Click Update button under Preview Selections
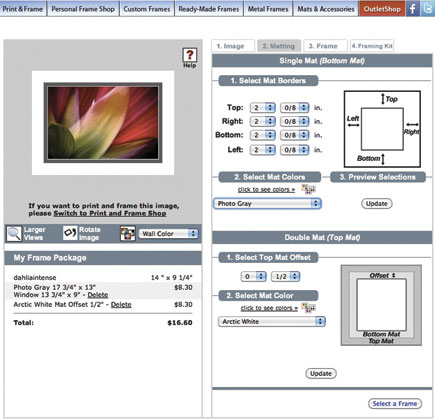 tap(377, 204)
